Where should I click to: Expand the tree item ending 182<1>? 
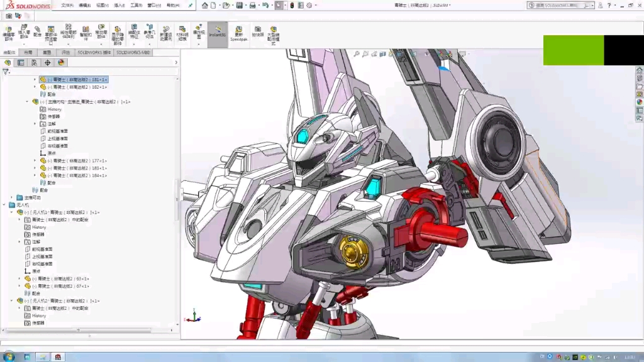click(x=35, y=87)
